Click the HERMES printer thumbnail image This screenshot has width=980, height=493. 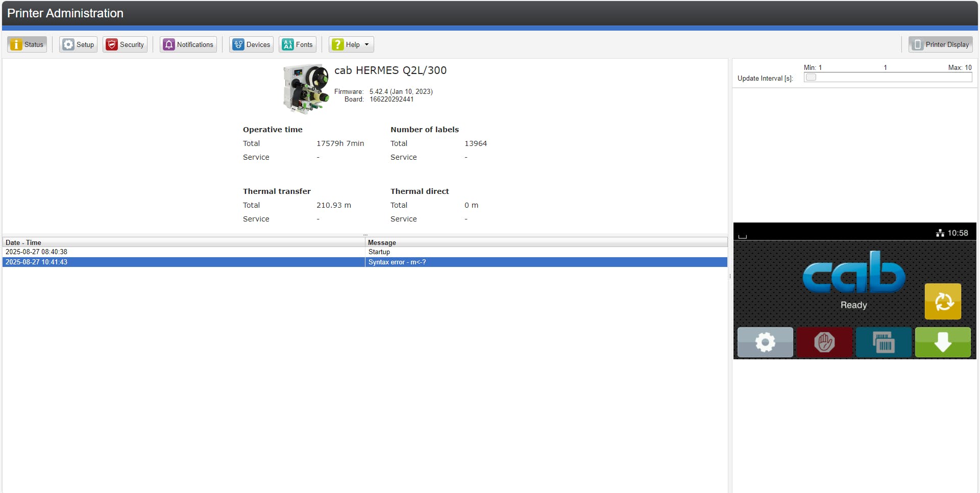(x=306, y=89)
